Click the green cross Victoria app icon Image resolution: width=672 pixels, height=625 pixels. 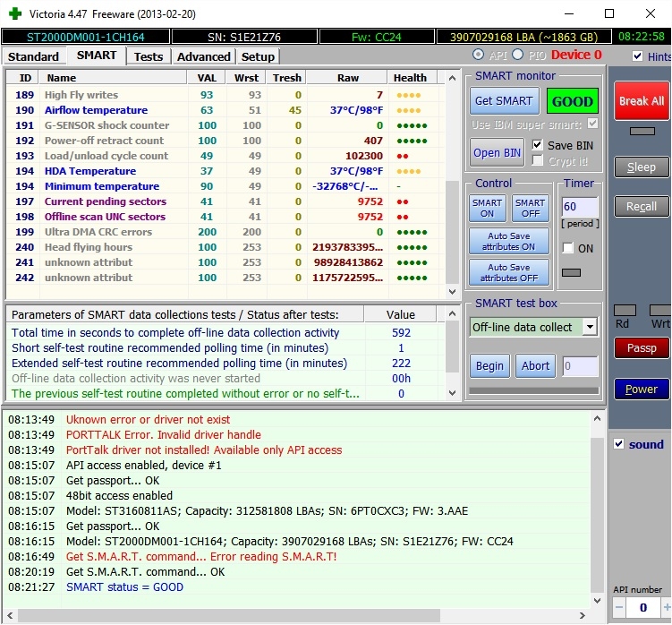15,13
